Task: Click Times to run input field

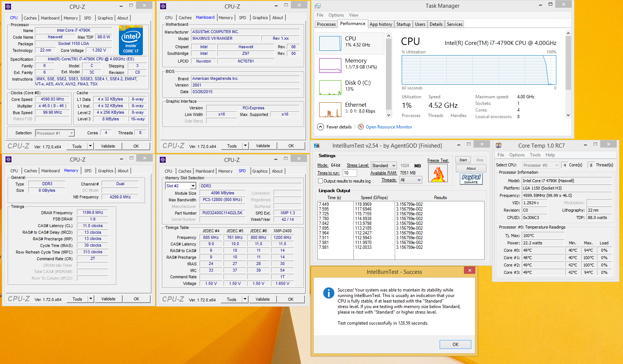Action: (x=350, y=173)
